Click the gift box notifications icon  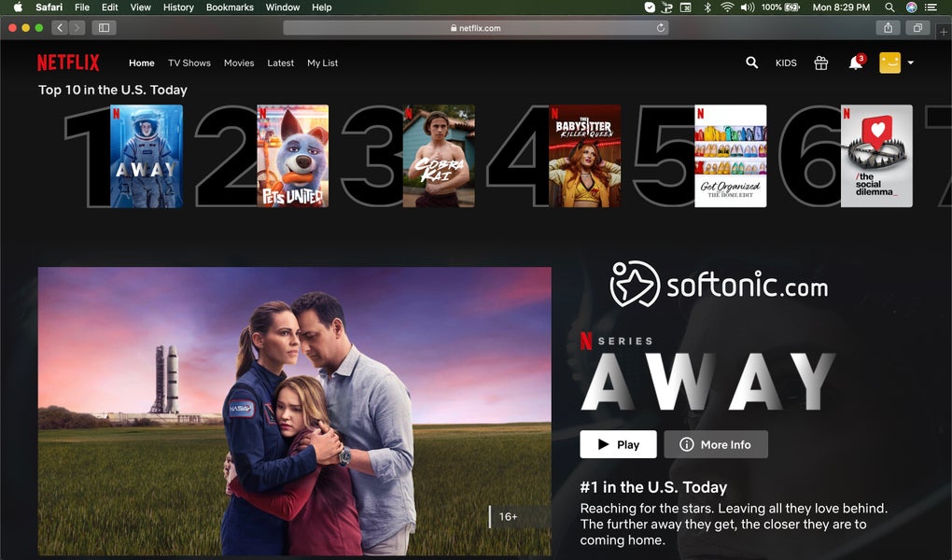point(820,63)
